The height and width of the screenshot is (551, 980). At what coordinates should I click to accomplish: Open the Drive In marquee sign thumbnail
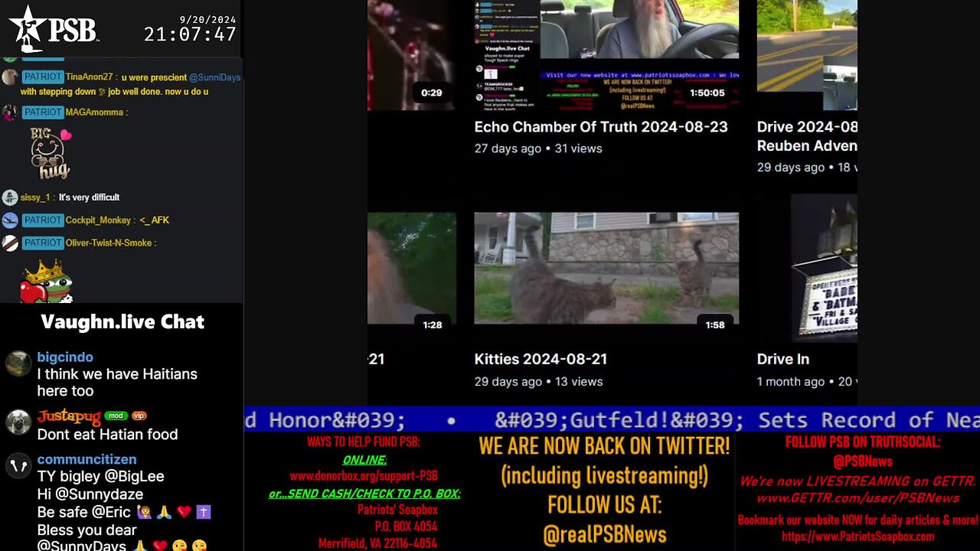click(x=824, y=268)
